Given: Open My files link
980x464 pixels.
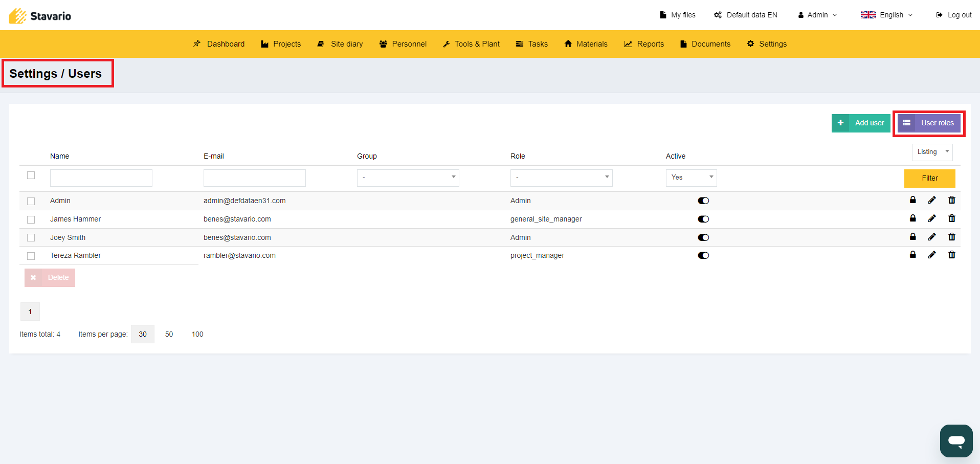Looking at the screenshot, I should click(678, 15).
